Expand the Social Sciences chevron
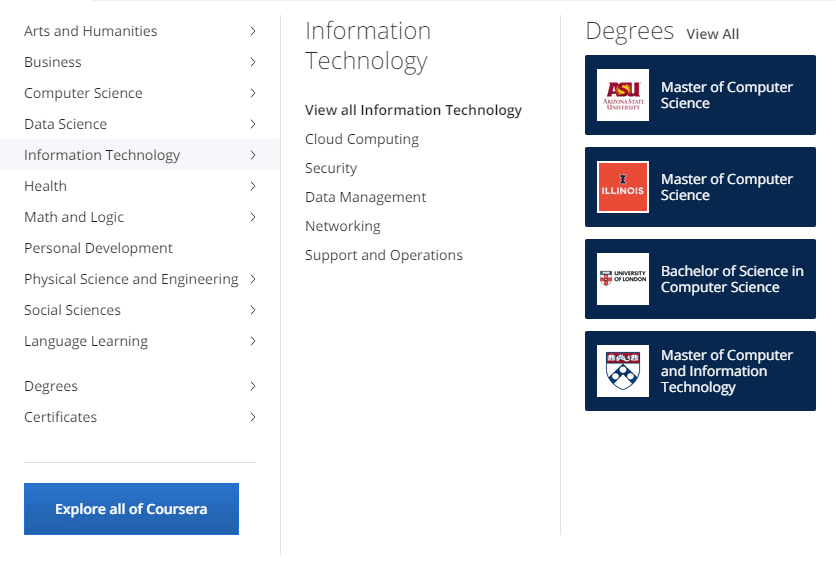Image resolution: width=836 pixels, height=571 pixels. 253,310
